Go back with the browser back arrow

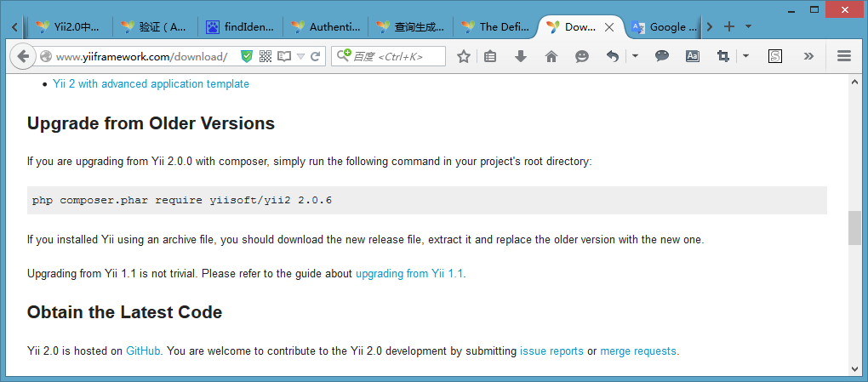click(22, 56)
